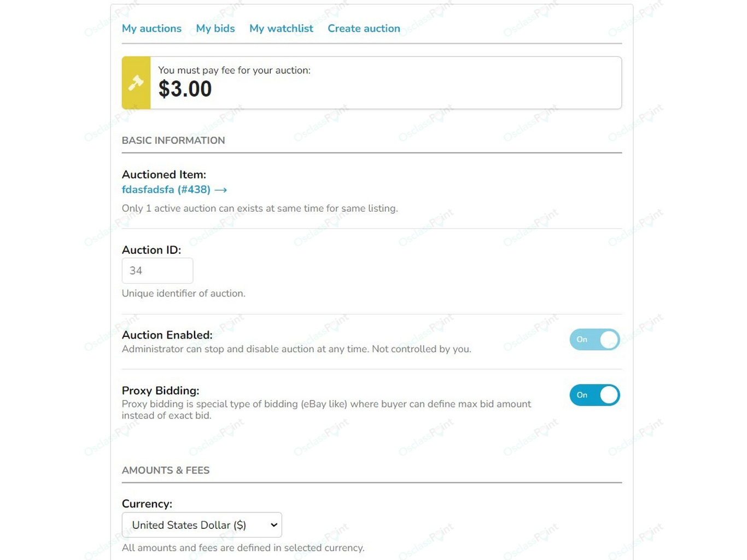
Task: Click the Auctioned Item label
Action: pos(164,174)
